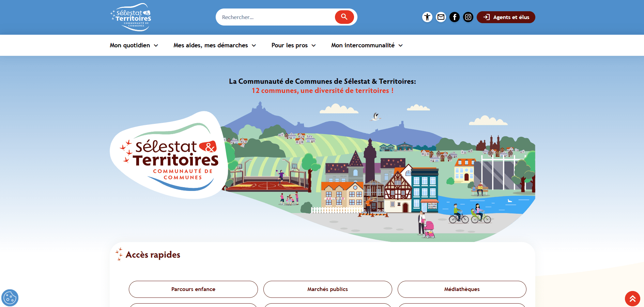The width and height of the screenshot is (644, 307).
Task: Open the Parcours enfance quick link
Action: [x=193, y=289]
